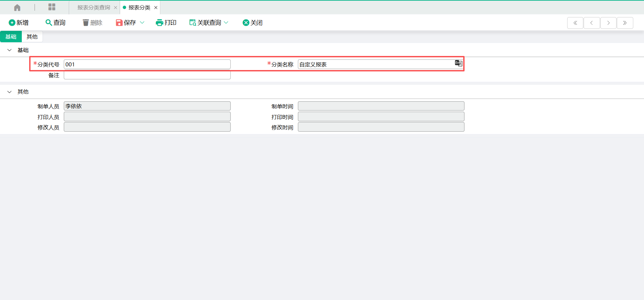Go to the next record
Image resolution: width=644 pixels, height=300 pixels.
tap(608, 23)
